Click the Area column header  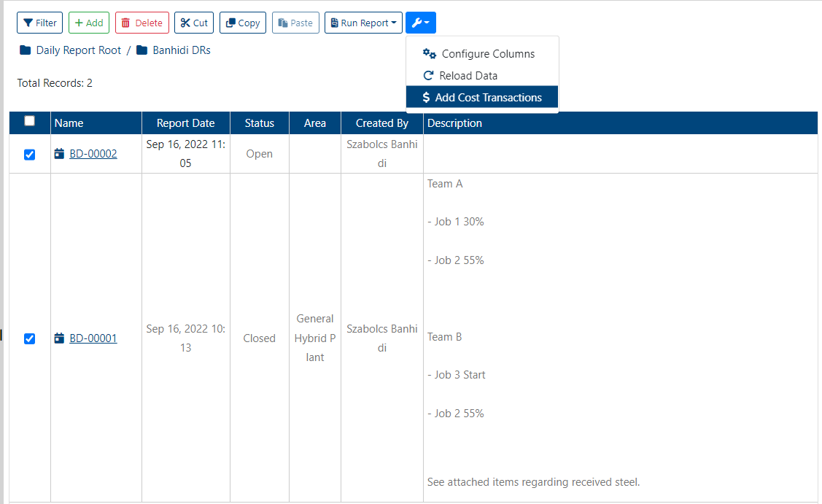(x=315, y=123)
